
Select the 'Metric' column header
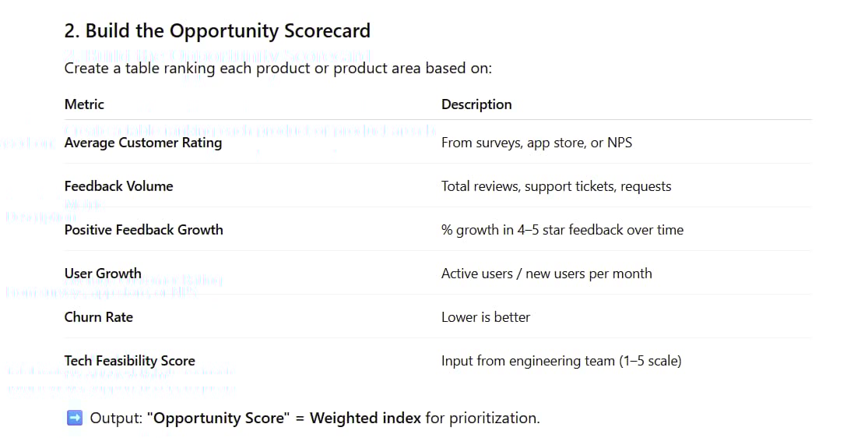tap(84, 104)
